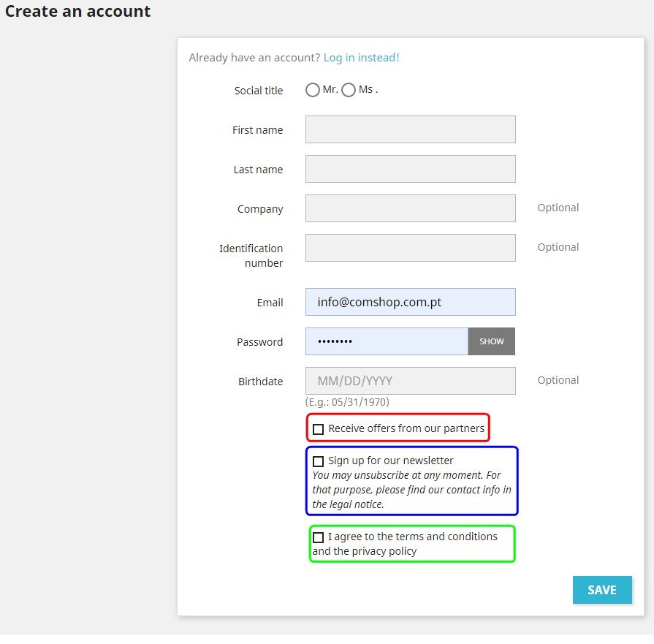Click the Birthdate MM/DD/YYYY field
Screen dimensions: 654x644
pyautogui.click(x=410, y=381)
